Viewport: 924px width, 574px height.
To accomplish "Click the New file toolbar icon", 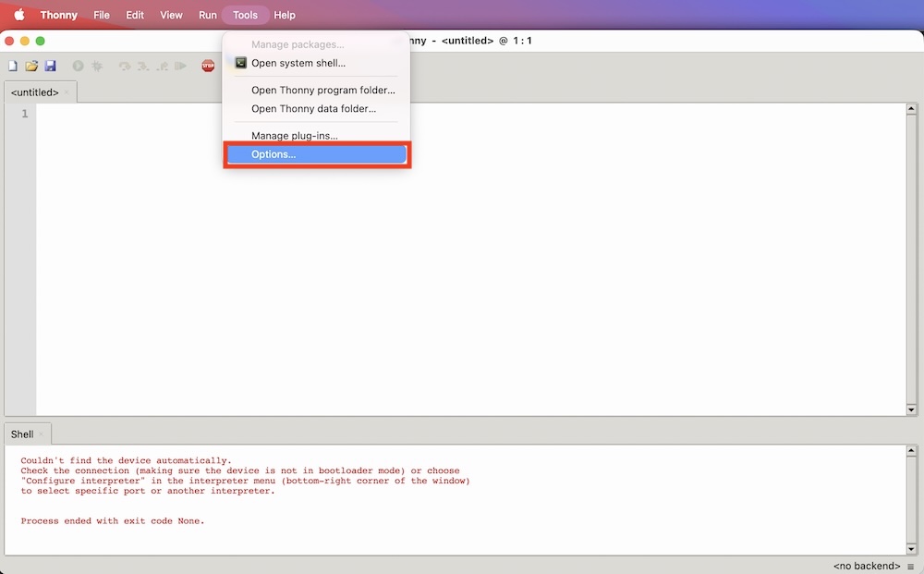I will (x=13, y=67).
